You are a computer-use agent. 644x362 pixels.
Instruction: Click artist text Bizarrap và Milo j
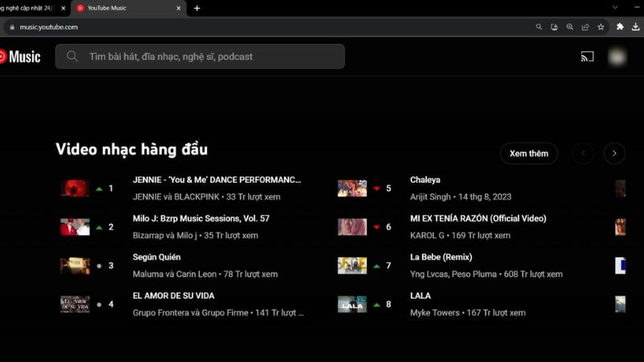pyautogui.click(x=165, y=236)
